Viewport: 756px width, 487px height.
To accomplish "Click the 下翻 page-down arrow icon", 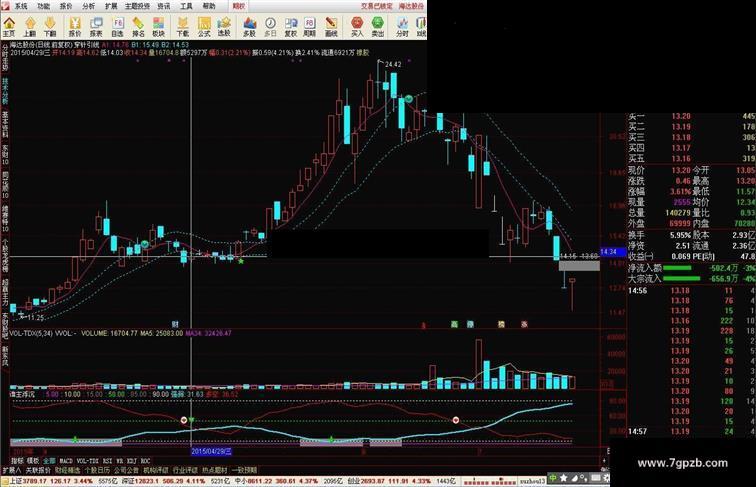I will (x=50, y=27).
